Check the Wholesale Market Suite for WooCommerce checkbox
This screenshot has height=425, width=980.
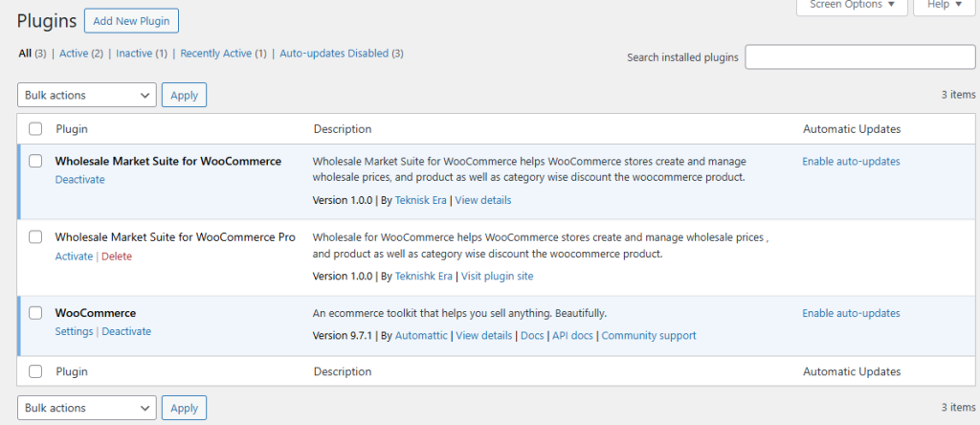[35, 162]
